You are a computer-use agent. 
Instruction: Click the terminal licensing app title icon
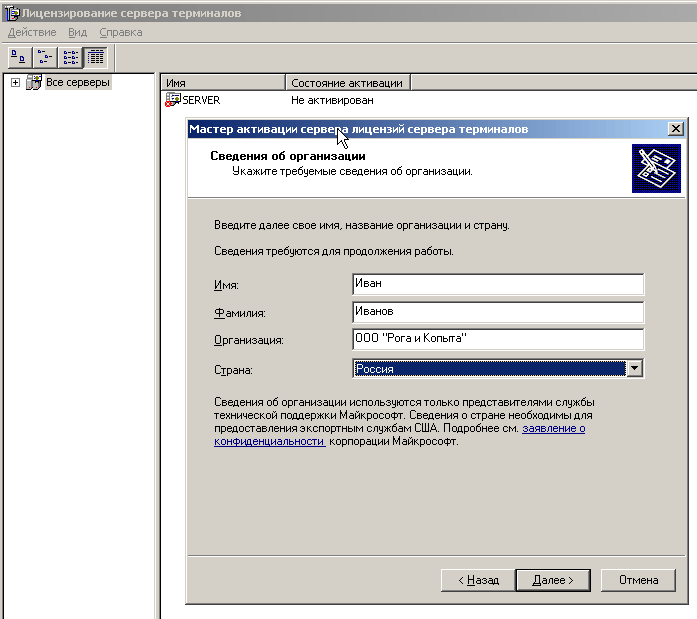click(12, 13)
